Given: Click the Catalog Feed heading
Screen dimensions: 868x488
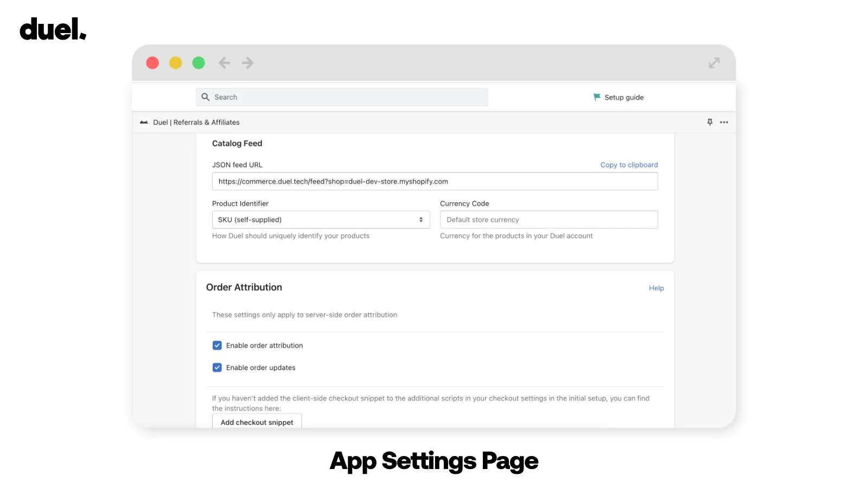Looking at the screenshot, I should [237, 143].
